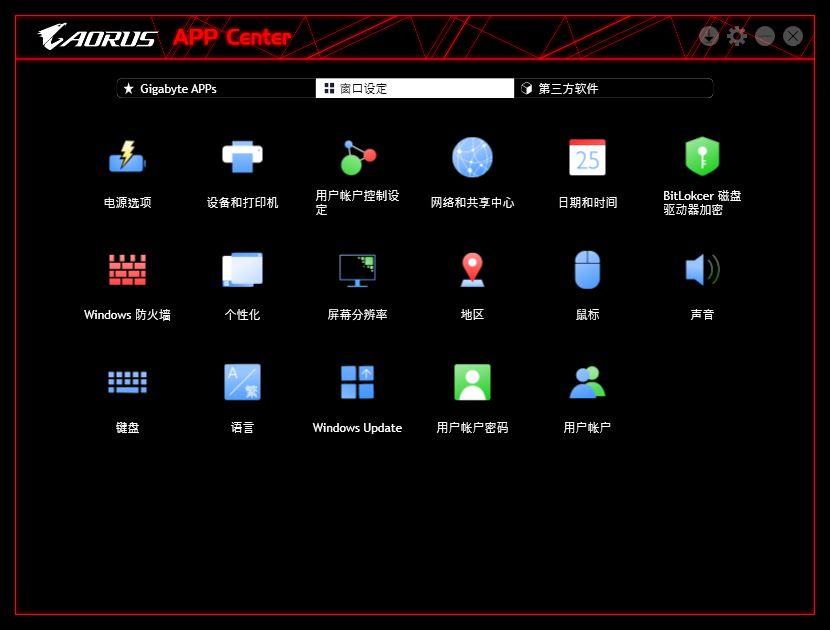Click the AORUS logo
The height and width of the screenshot is (630, 830).
(x=97, y=37)
